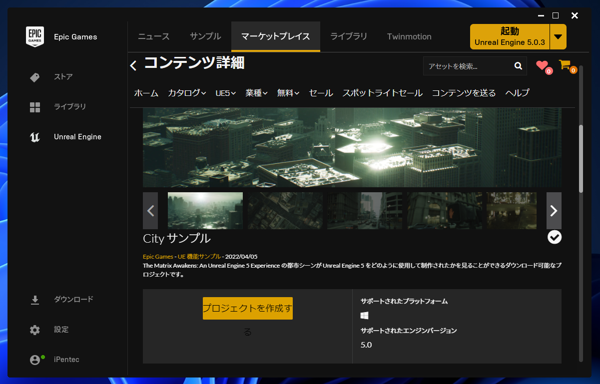Select the third street view thumbnail
600x384 pixels.
pyautogui.click(x=365, y=211)
